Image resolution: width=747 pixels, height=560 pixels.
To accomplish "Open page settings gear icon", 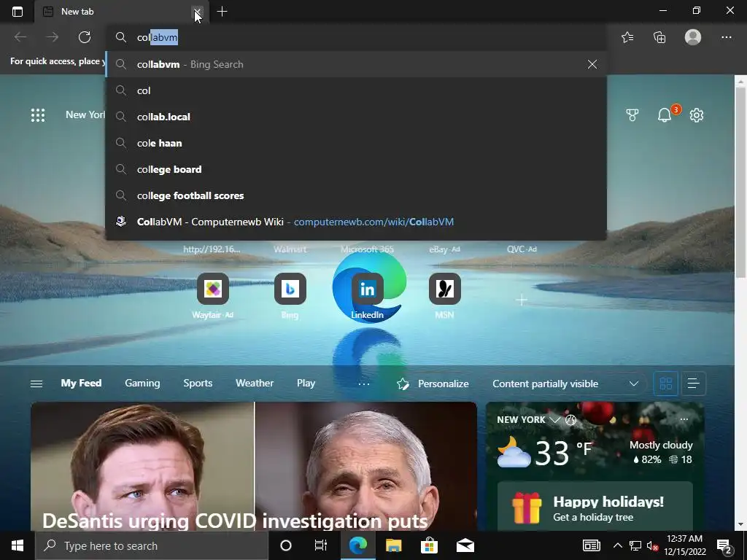I will pos(697,114).
